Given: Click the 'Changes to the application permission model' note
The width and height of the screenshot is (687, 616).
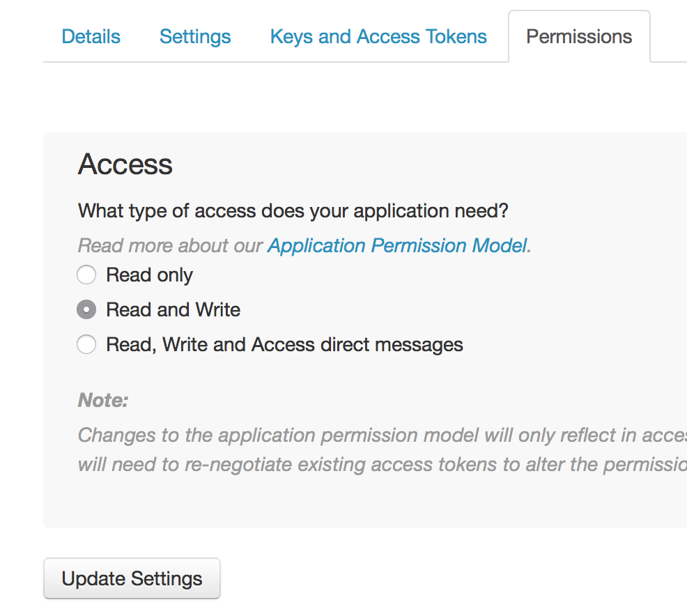Looking at the screenshot, I should click(x=382, y=435).
